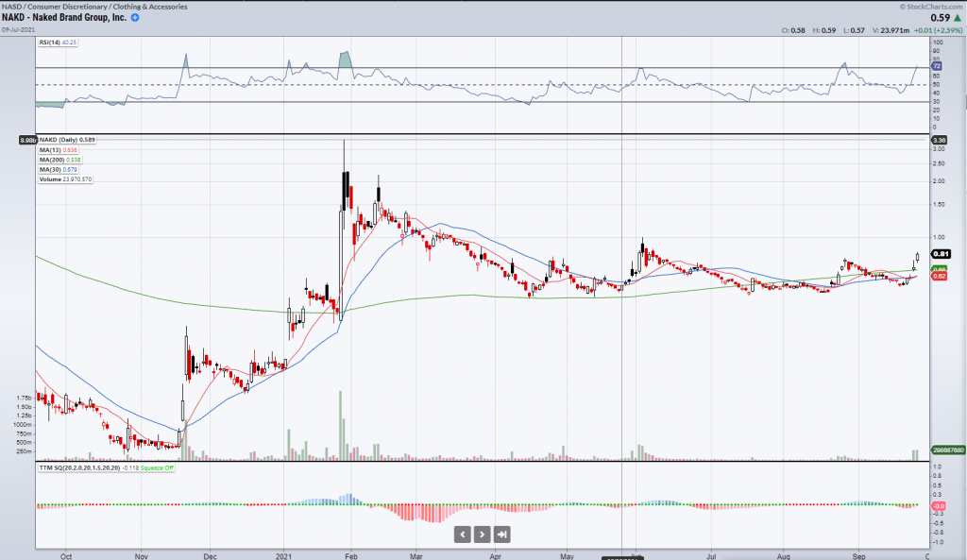Select the NAKD (Daily) 0.589 legend label
This screenshot has height=560, width=967.
pyautogui.click(x=67, y=140)
